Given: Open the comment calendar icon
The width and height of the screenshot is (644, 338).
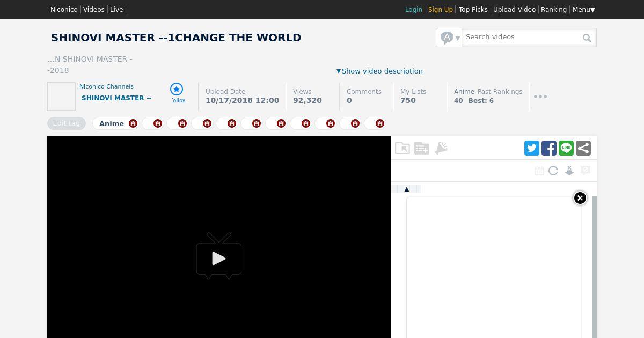Looking at the screenshot, I should click(x=539, y=171).
